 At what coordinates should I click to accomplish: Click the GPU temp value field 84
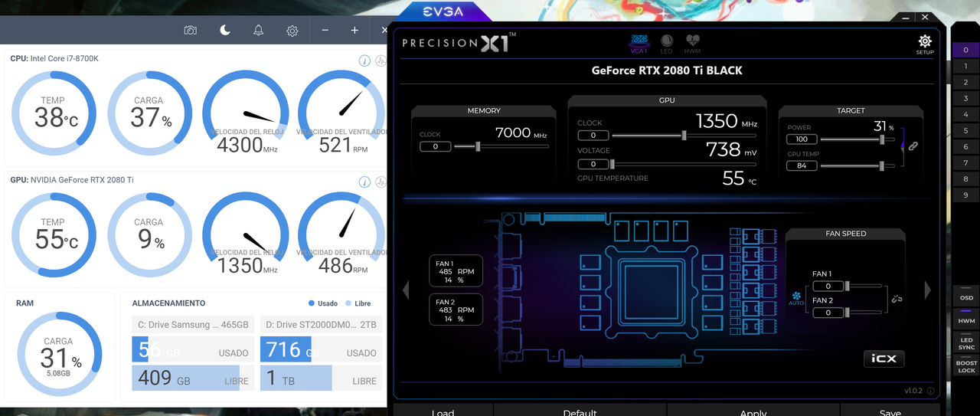[802, 165]
